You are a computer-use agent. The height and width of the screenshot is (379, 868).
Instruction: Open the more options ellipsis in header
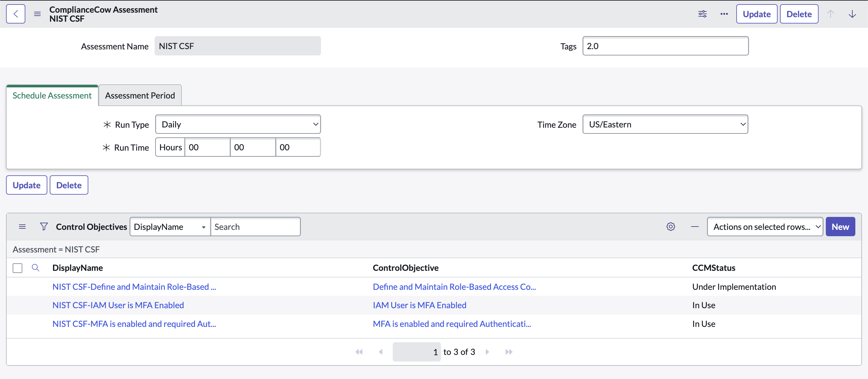[724, 14]
